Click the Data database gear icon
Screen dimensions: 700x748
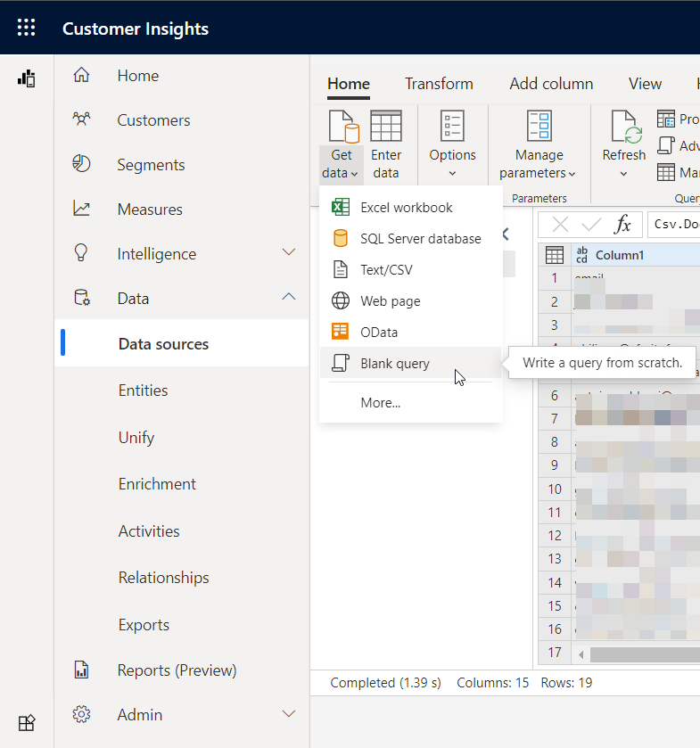(82, 298)
